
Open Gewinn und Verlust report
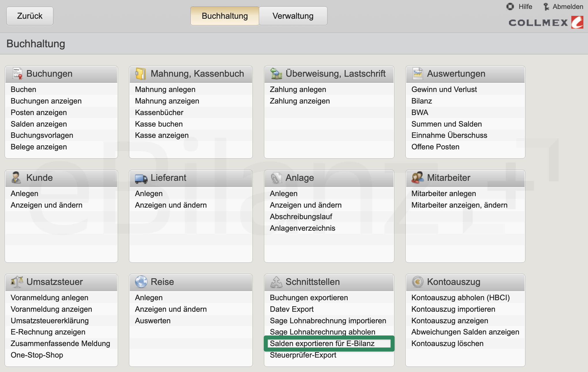[x=444, y=89]
